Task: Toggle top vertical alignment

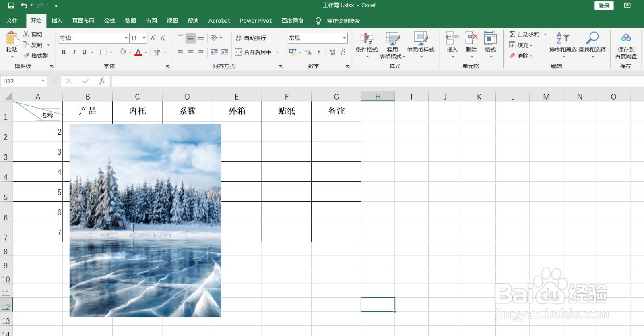Action: [x=180, y=38]
